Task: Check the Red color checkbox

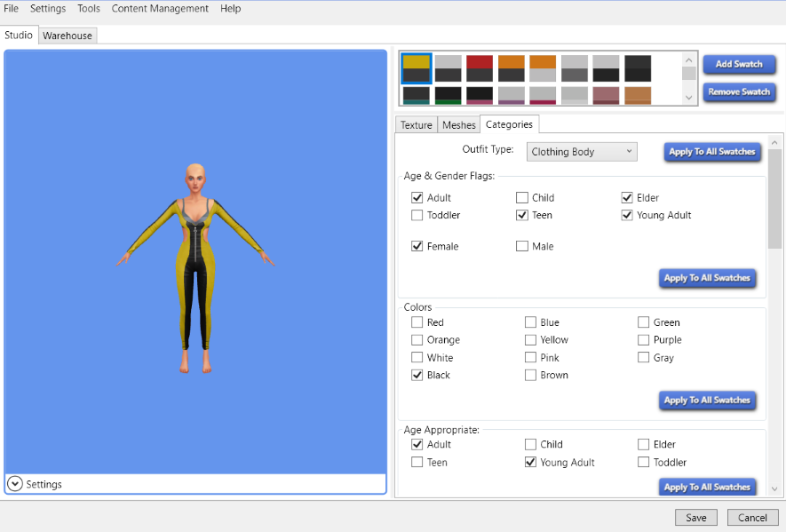Action: click(417, 322)
